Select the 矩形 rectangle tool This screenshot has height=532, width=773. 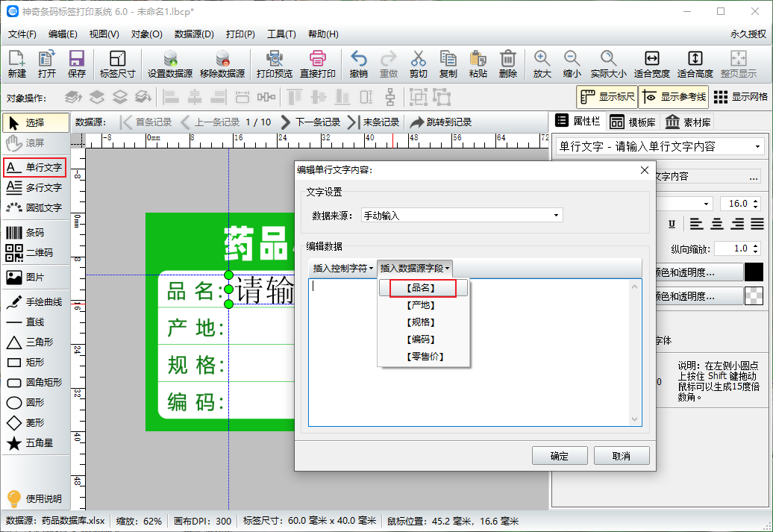[x=34, y=363]
